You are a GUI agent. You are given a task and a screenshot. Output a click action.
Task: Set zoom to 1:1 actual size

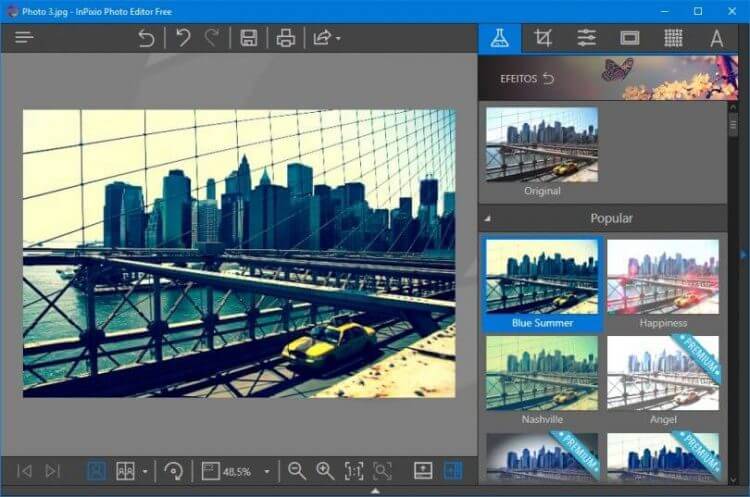(354, 471)
